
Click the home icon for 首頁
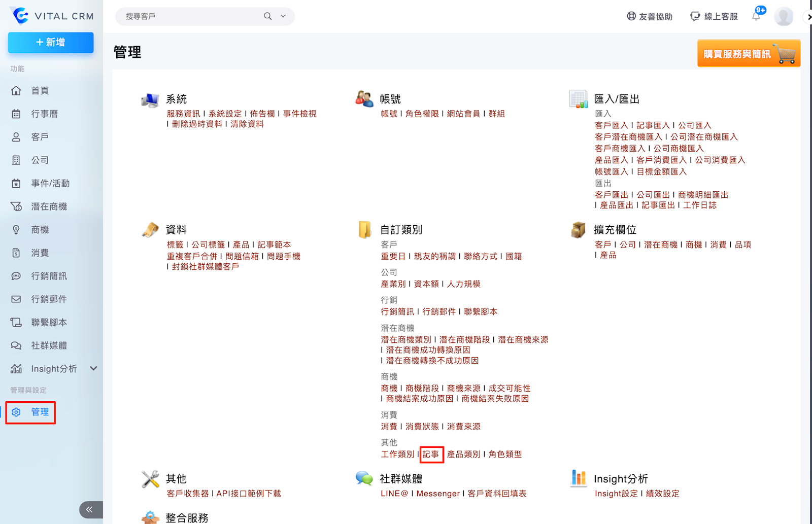[x=16, y=91]
